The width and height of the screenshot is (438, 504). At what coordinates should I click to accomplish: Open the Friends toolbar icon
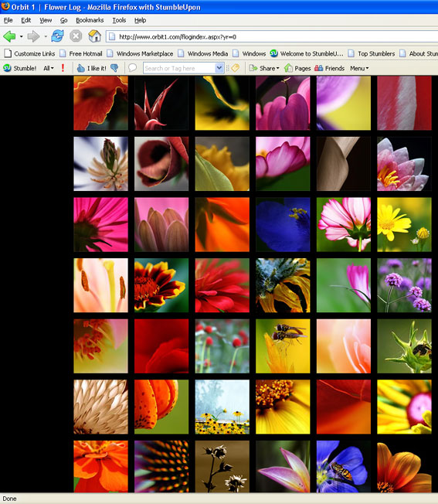tap(329, 68)
